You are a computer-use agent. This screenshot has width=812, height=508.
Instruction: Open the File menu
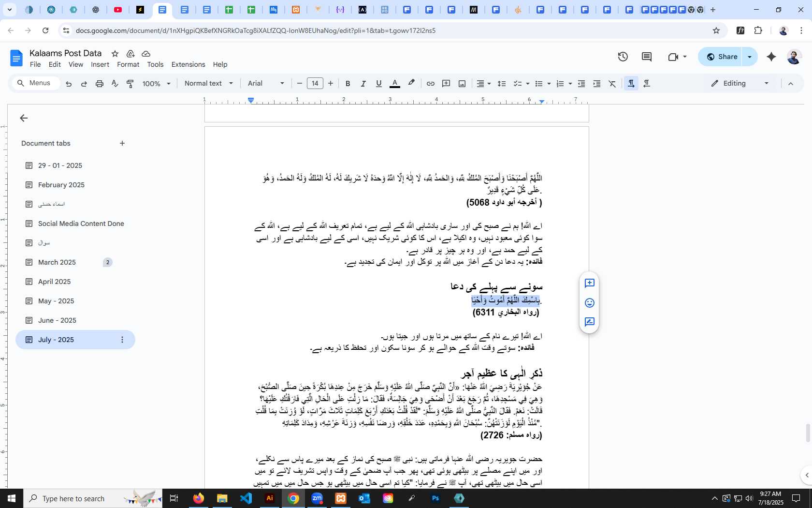(35, 64)
